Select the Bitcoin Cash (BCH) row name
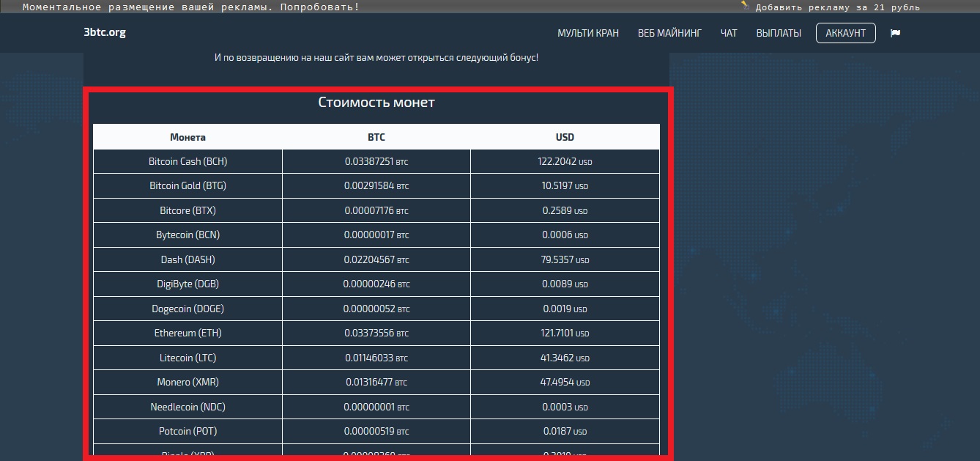Viewport: 980px width, 461px height. coord(188,161)
